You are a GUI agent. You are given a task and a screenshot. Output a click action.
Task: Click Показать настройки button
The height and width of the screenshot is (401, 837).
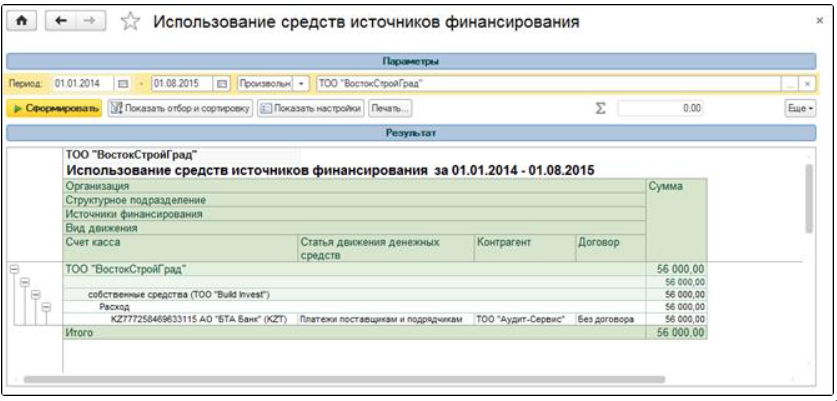tap(311, 108)
